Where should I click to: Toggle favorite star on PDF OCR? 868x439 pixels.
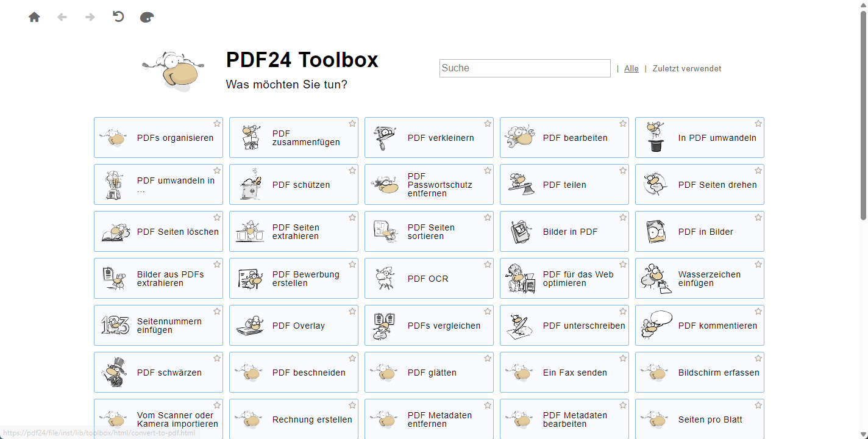point(488,265)
